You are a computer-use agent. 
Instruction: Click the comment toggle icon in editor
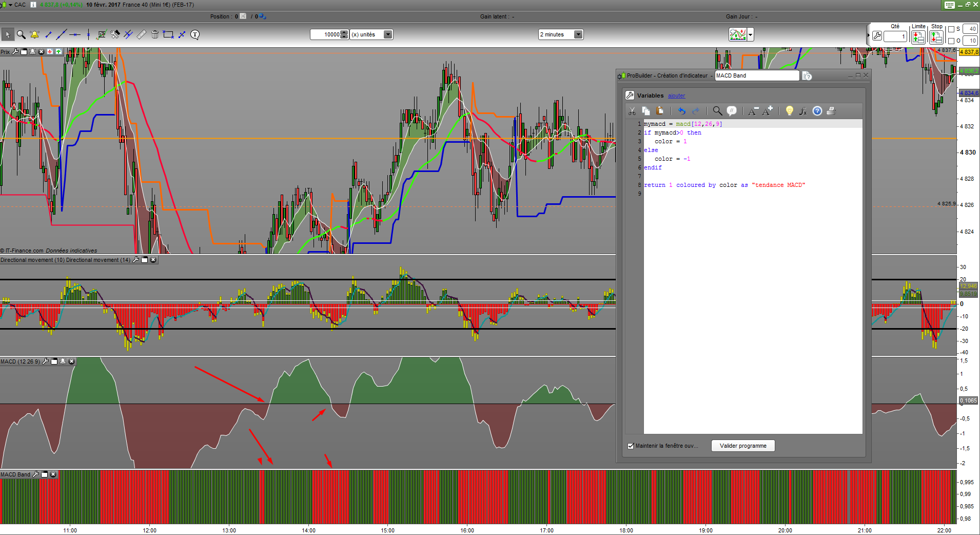click(732, 111)
